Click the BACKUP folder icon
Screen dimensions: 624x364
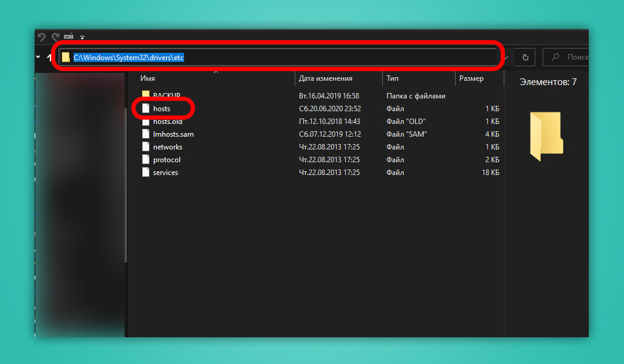pyautogui.click(x=146, y=95)
